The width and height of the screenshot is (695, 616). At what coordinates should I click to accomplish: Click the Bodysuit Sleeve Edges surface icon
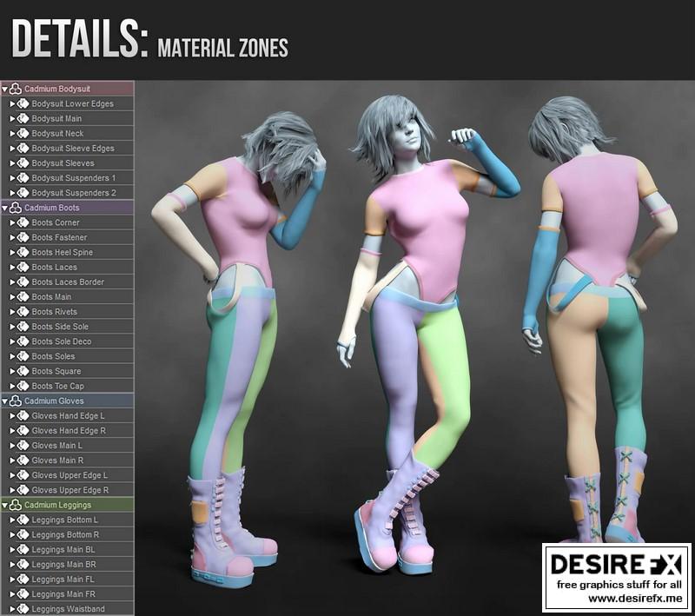click(x=23, y=149)
